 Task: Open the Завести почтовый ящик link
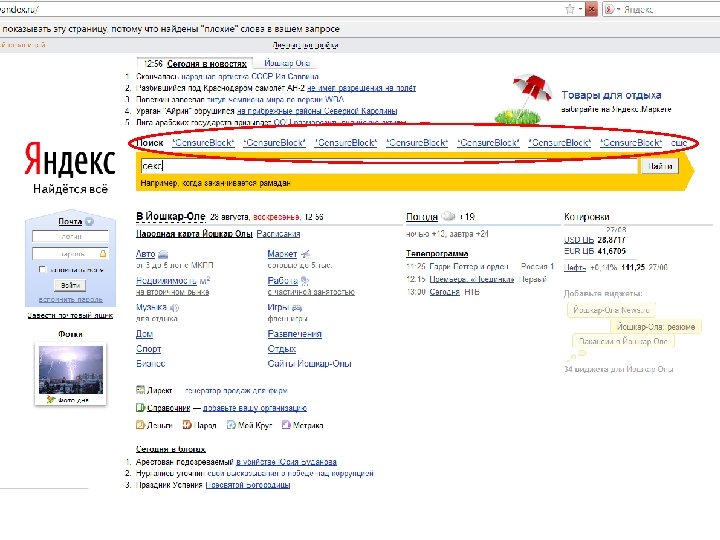70,315
